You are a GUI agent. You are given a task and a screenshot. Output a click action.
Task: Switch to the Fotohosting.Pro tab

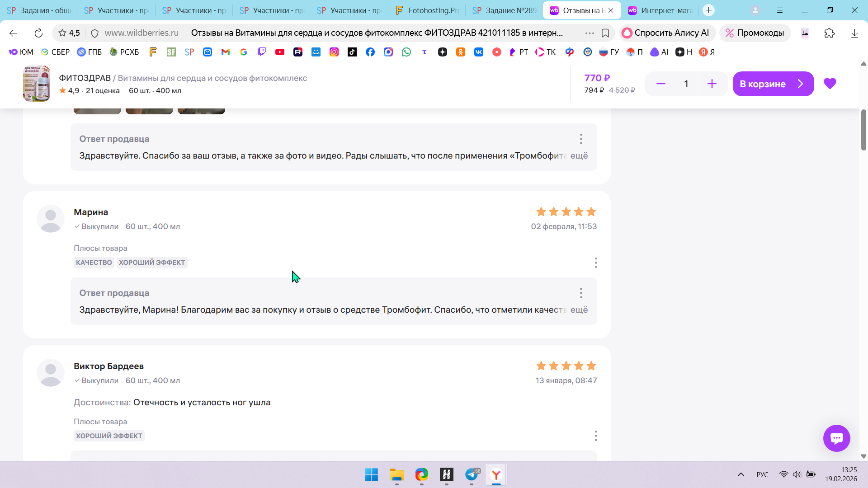click(x=427, y=10)
